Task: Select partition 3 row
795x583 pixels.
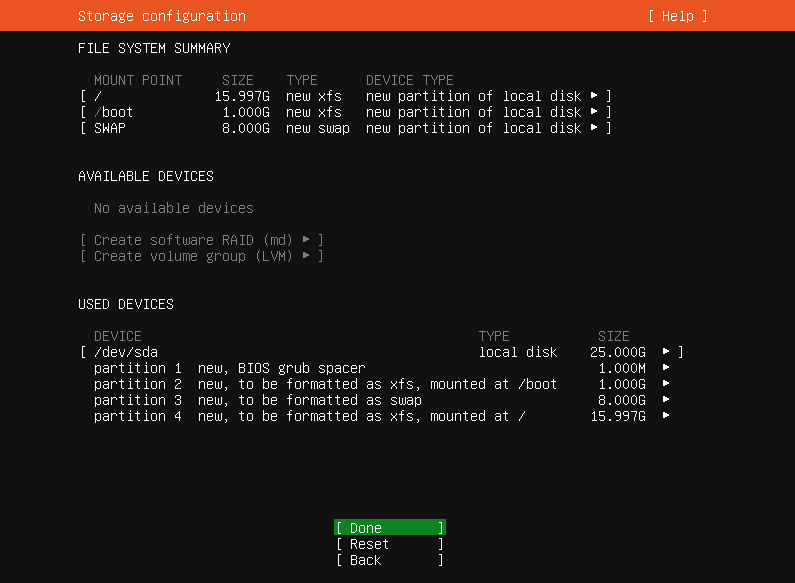Action: (382, 400)
